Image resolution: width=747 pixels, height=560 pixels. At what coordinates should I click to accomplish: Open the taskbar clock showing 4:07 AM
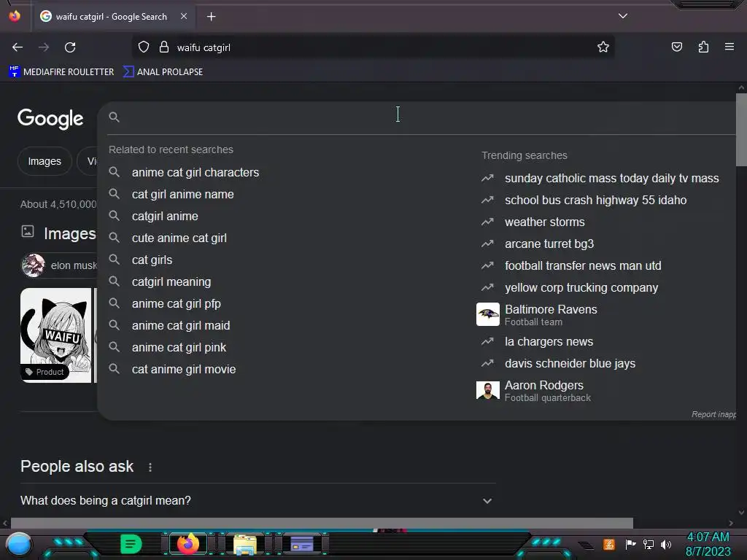pyautogui.click(x=708, y=544)
